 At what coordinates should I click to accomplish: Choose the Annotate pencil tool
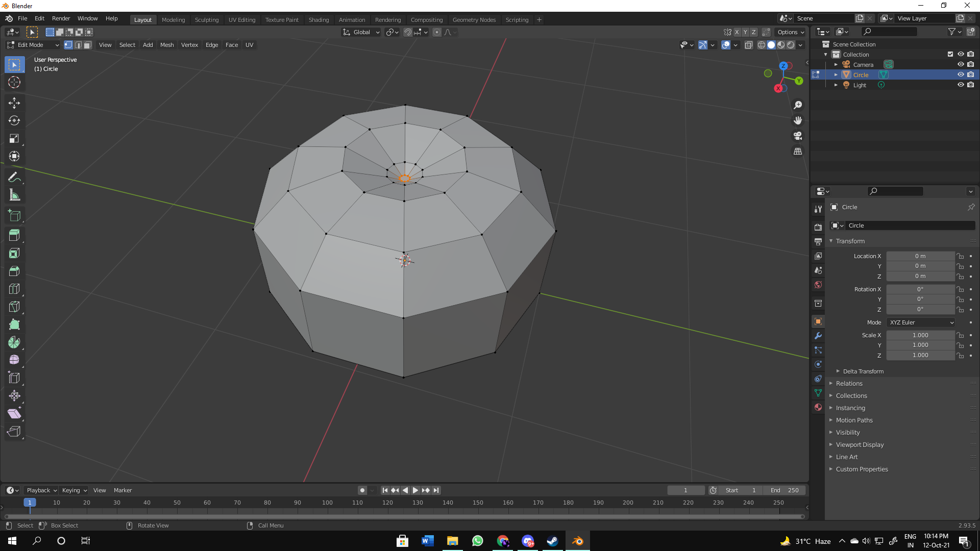click(x=14, y=177)
